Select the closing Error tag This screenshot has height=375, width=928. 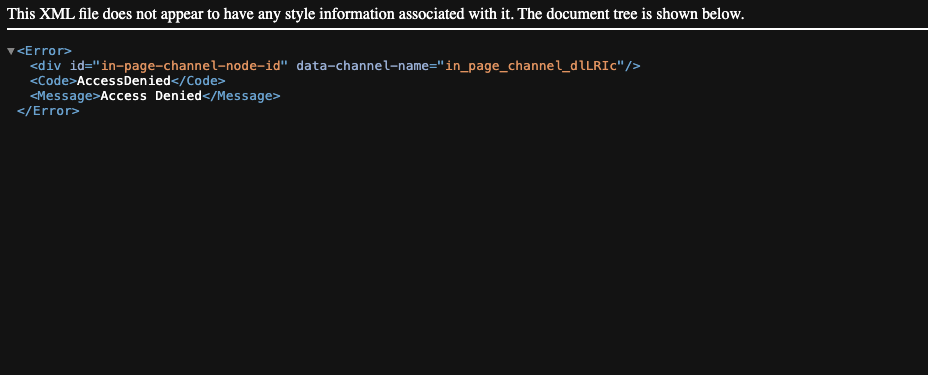tap(49, 111)
